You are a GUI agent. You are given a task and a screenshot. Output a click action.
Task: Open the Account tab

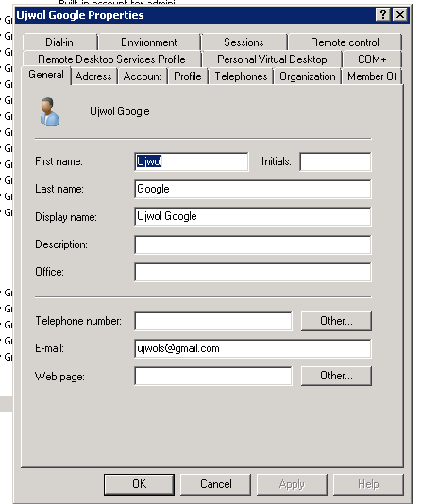[143, 76]
